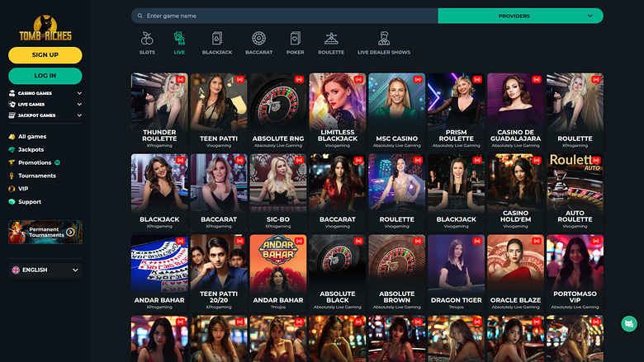Click the All games sidebar icon
Viewport: 644px width, 362px height.
[12, 137]
